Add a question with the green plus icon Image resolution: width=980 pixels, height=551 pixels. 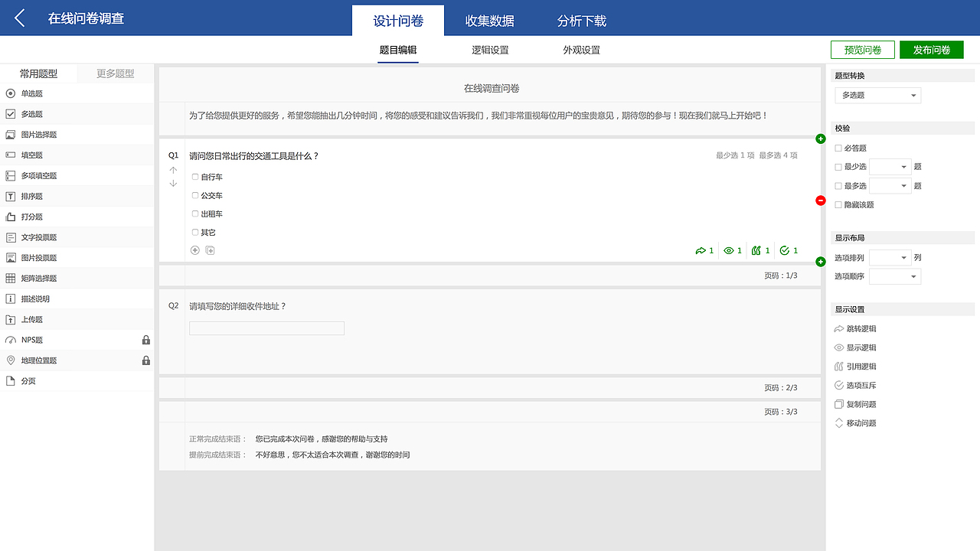coord(820,139)
